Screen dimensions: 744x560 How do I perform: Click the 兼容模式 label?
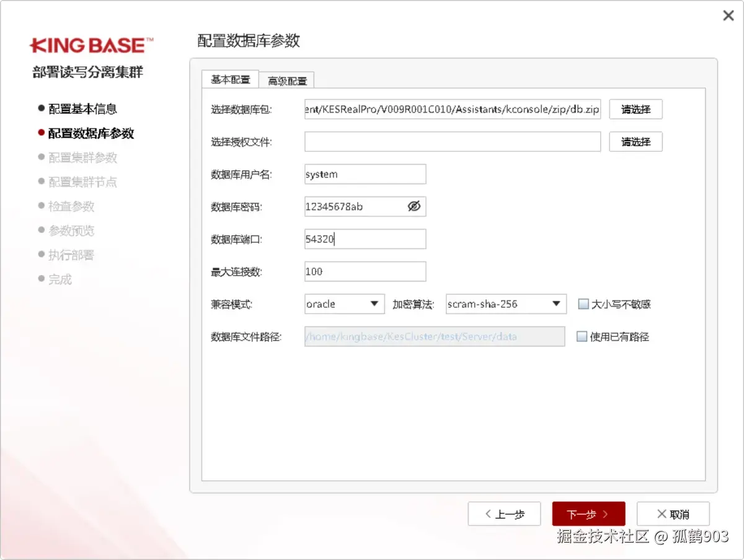coord(232,304)
